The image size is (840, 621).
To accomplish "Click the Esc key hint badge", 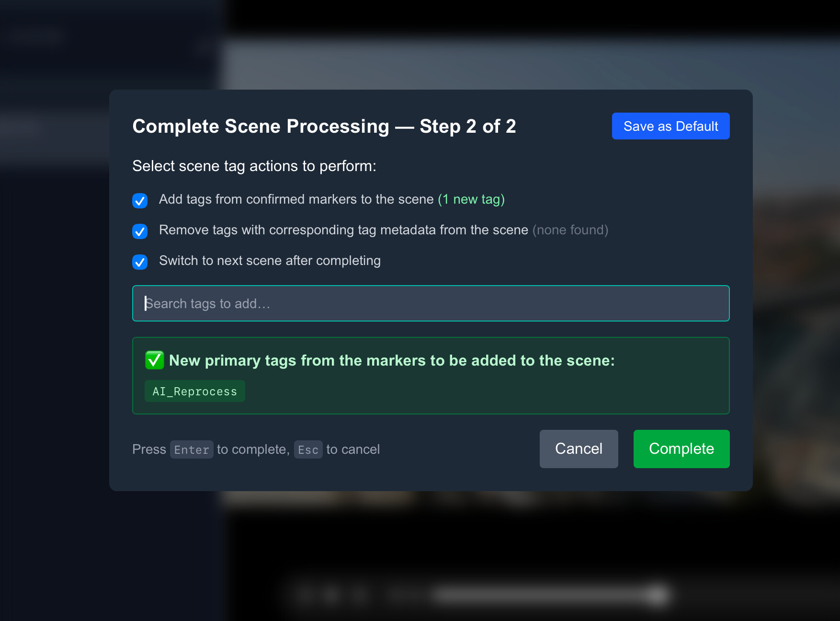I will tap(308, 449).
